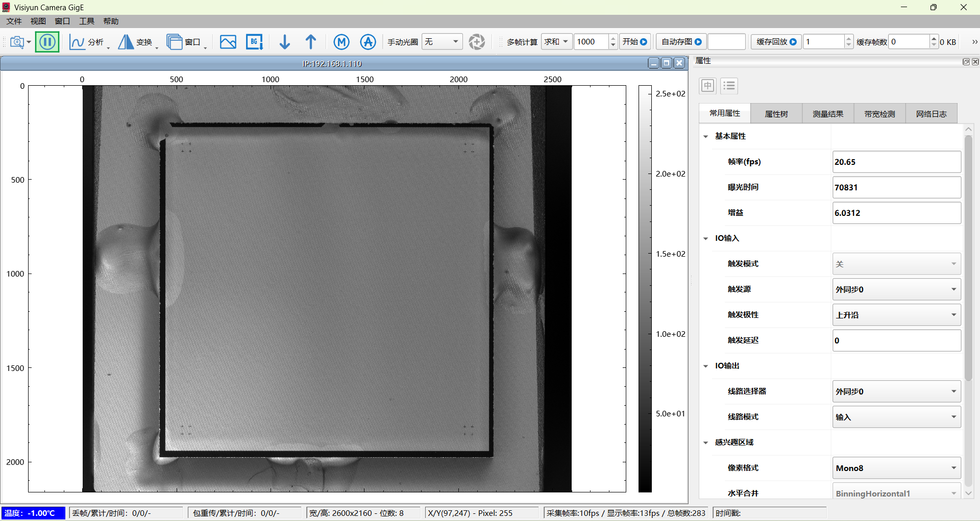Open the 视图 menu
980x521 pixels.
(x=38, y=21)
